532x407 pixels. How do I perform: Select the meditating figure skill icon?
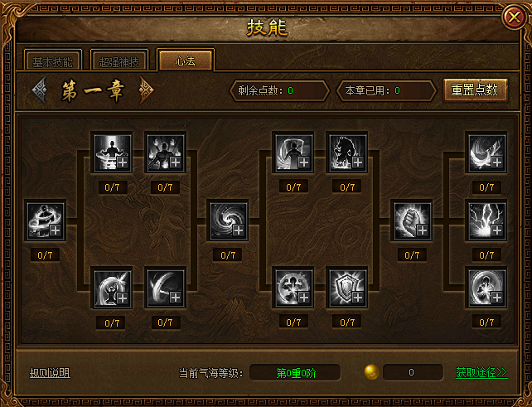click(113, 153)
